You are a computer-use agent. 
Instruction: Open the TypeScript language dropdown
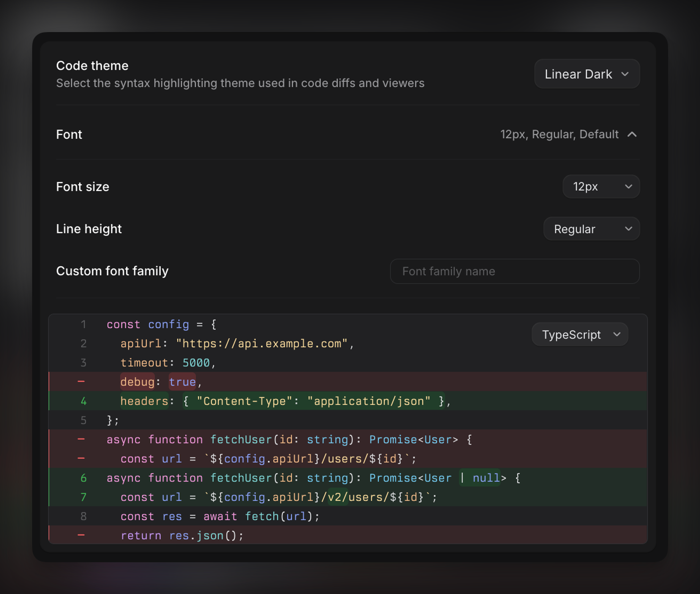click(580, 334)
